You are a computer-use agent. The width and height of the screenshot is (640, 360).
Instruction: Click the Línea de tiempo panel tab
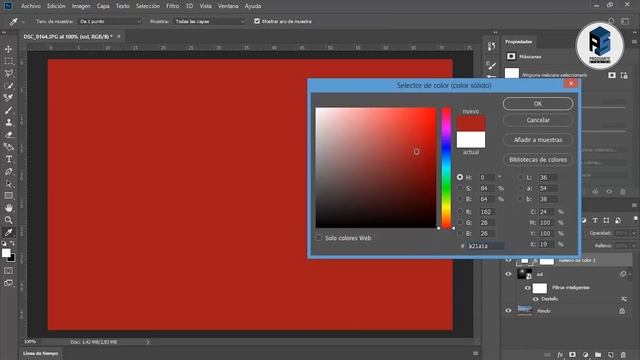point(40,353)
